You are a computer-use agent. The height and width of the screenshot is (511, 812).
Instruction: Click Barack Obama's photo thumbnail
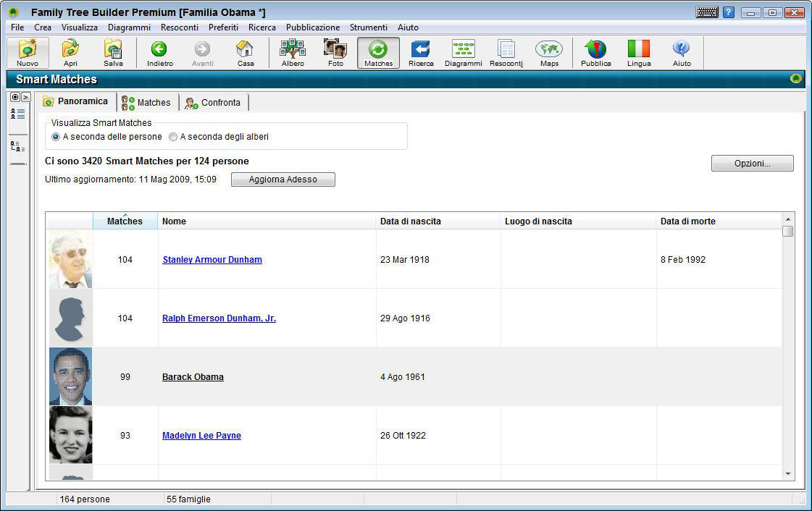pos(70,376)
